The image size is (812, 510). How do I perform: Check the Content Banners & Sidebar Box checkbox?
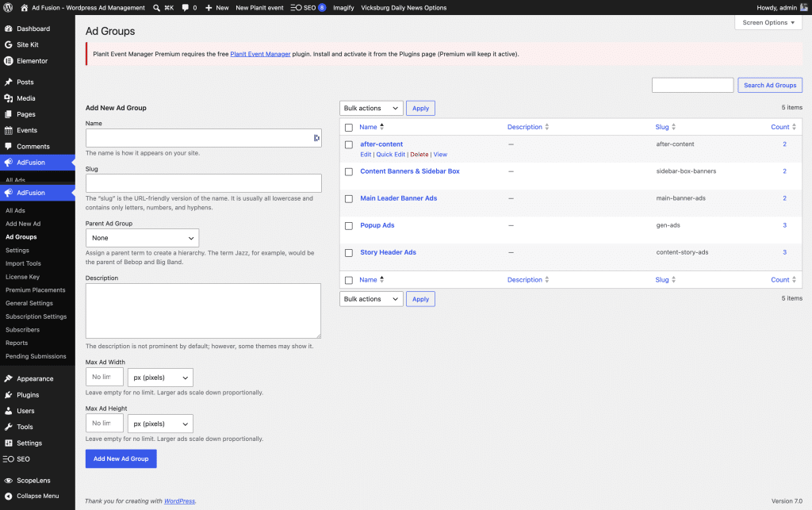349,172
